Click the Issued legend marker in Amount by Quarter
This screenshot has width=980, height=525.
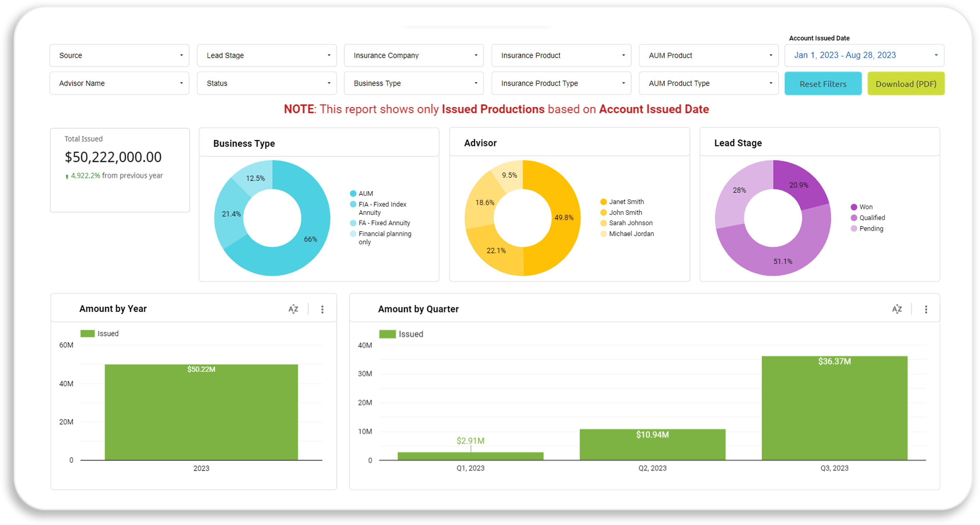pos(387,334)
